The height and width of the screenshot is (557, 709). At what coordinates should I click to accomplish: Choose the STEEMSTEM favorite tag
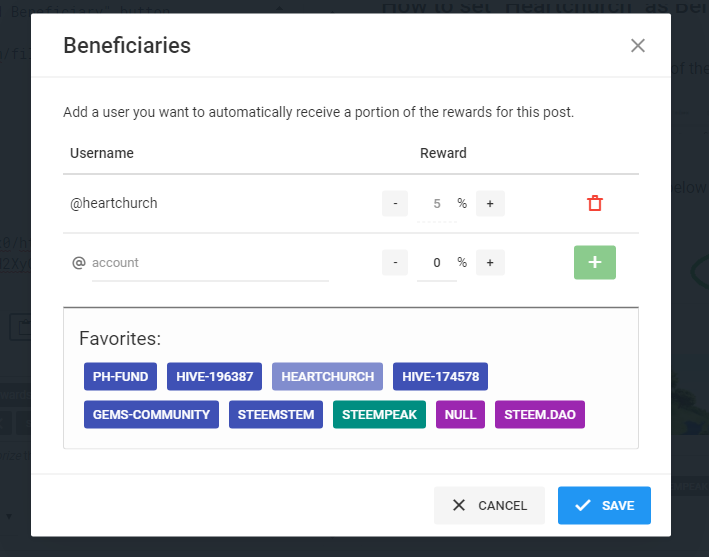click(276, 414)
